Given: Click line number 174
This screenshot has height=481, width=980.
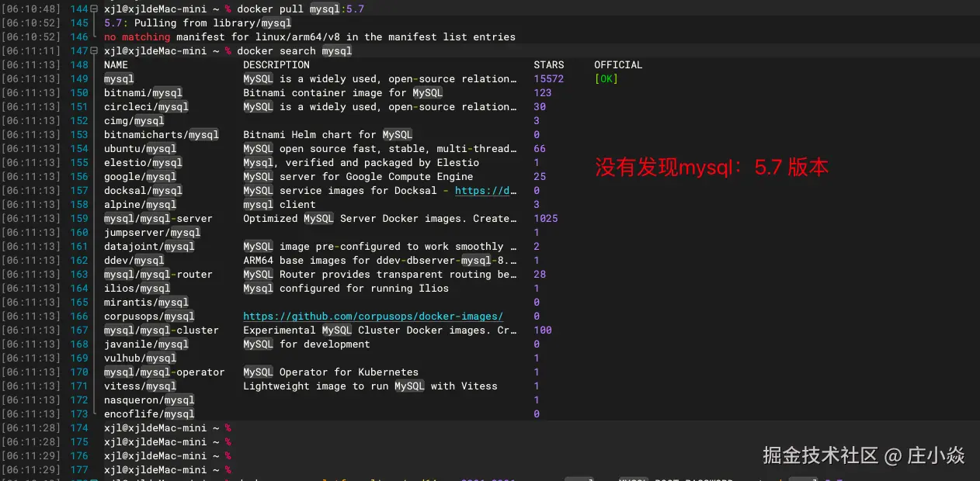Looking at the screenshot, I should [x=79, y=428].
